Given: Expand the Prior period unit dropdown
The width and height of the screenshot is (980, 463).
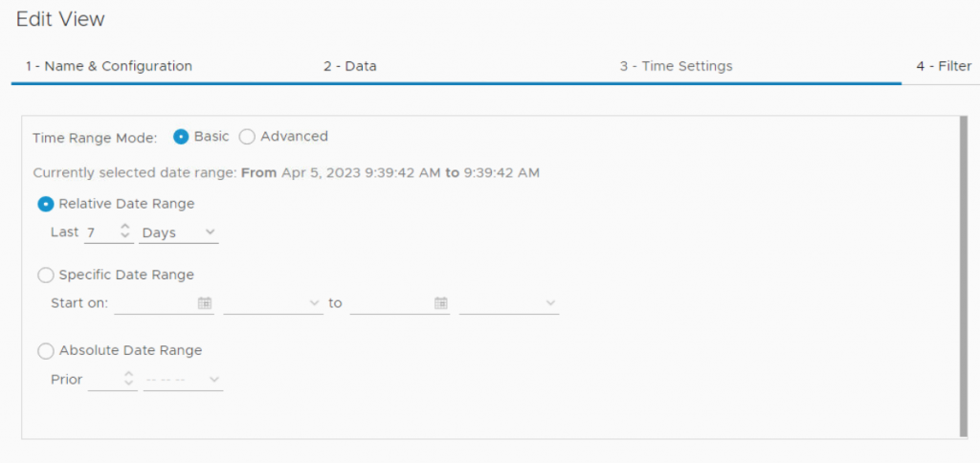Looking at the screenshot, I should point(183,380).
